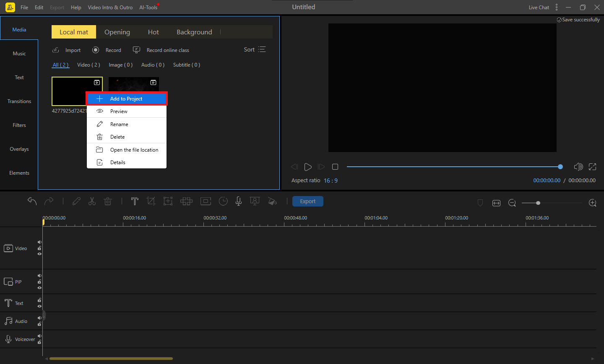
Task: Click the Play button under preview
Action: pyautogui.click(x=308, y=167)
